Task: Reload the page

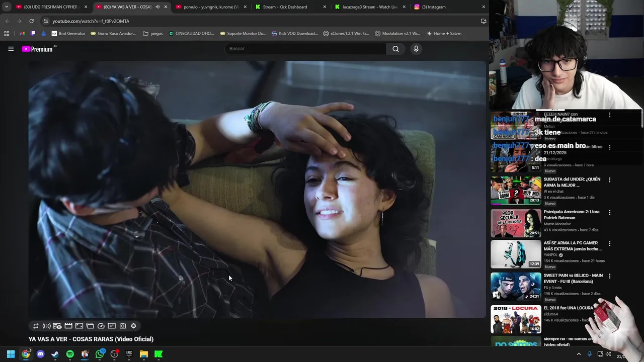Action: 31,21
